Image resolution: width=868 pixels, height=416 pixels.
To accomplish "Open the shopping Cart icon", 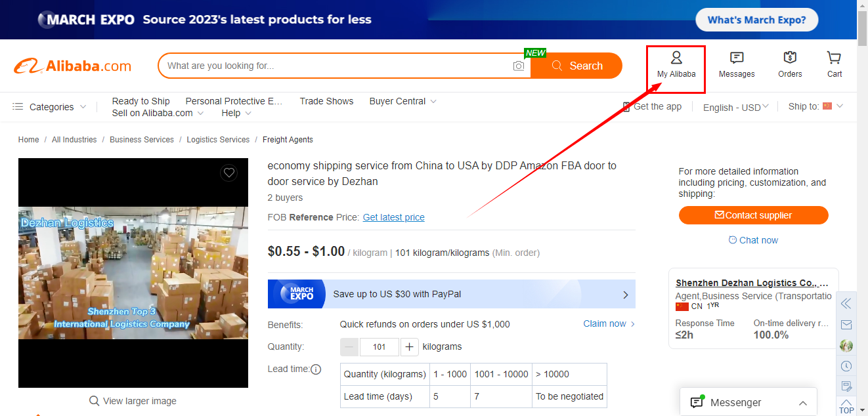I will pos(834,58).
